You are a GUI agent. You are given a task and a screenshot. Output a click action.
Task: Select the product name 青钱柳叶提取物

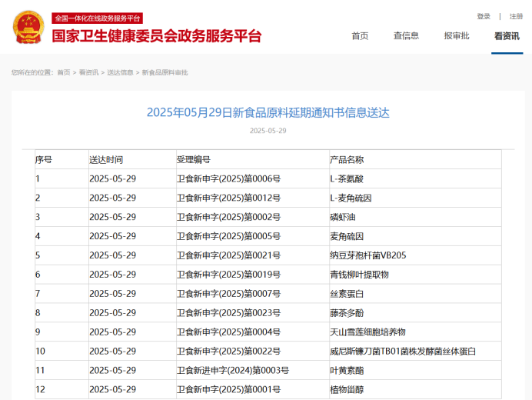point(359,275)
